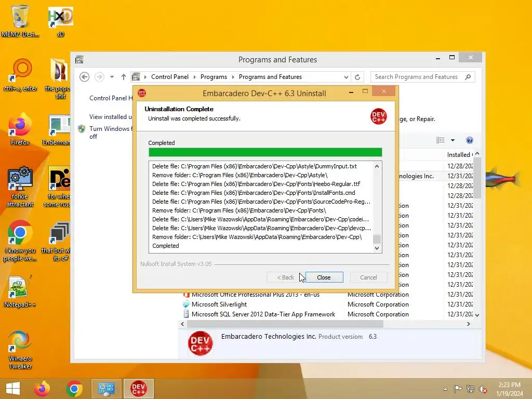Image resolution: width=532 pixels, height=399 pixels.
Task: Open the Notepad++ desktop shortcut
Action: pos(20,291)
